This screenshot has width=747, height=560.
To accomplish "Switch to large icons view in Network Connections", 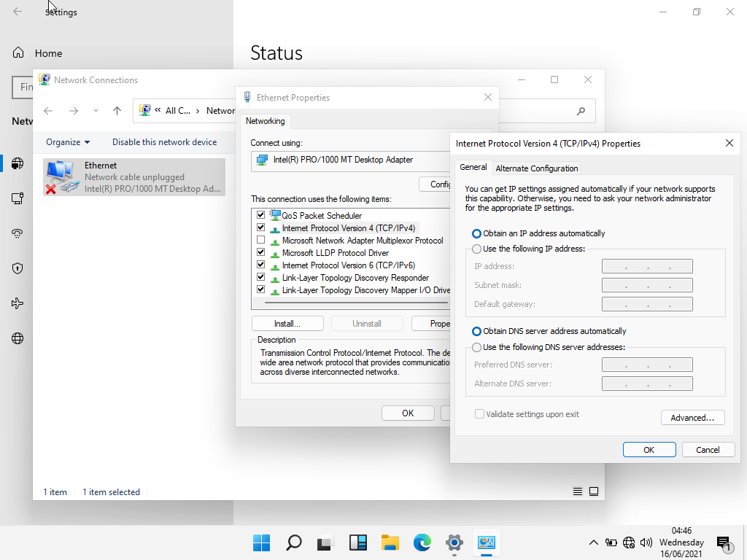I will point(594,491).
